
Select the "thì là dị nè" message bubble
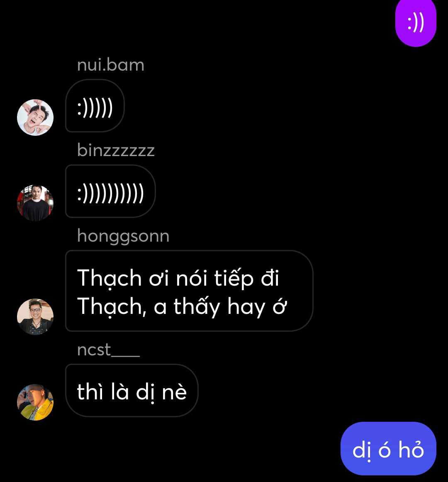(132, 390)
